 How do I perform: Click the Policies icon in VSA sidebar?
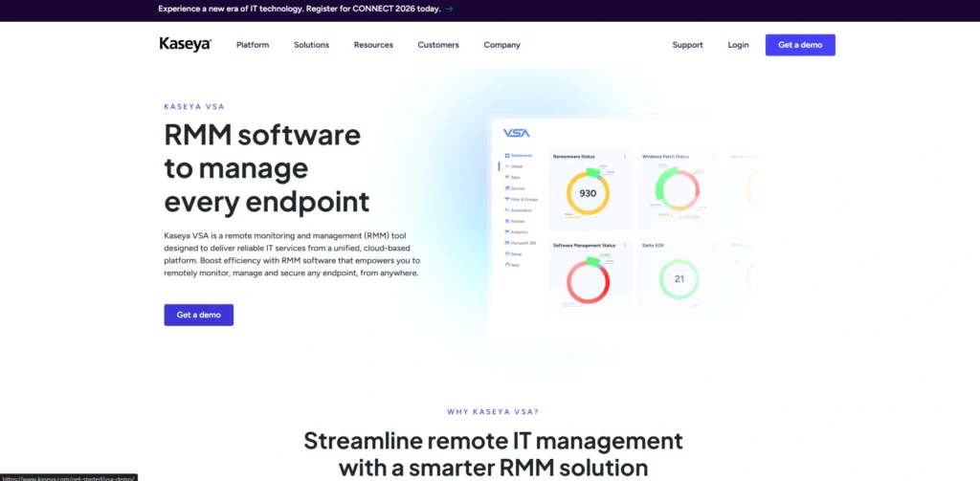(507, 221)
